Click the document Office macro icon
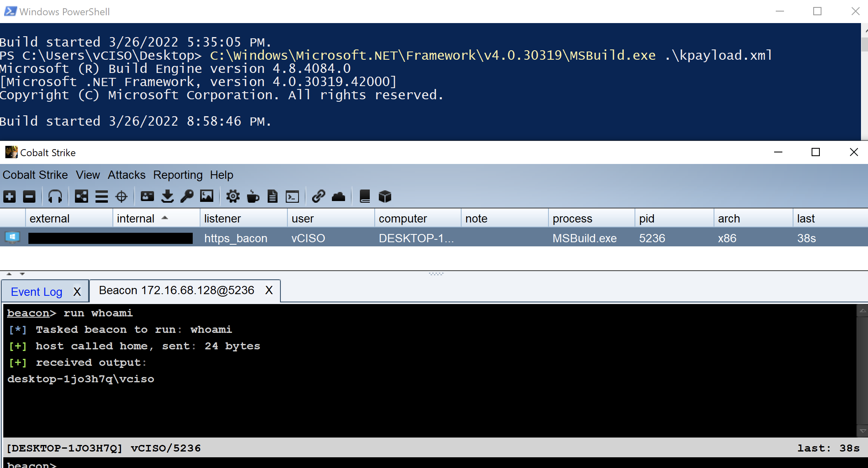 (273, 197)
